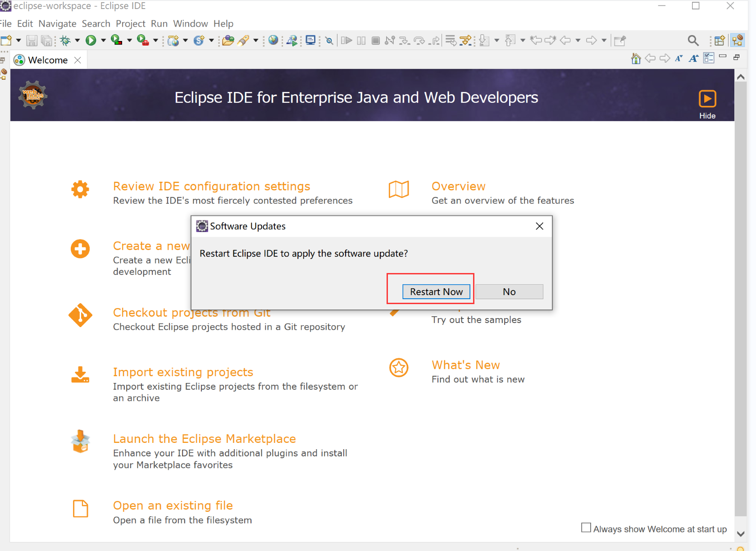
Task: Expand the Next Annotation dropdown arrow
Action: [496, 41]
